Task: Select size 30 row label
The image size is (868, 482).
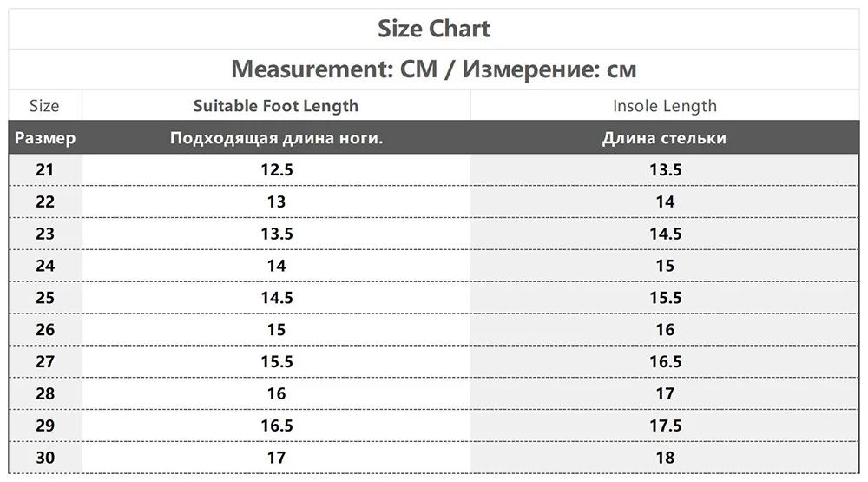Action: [45, 458]
